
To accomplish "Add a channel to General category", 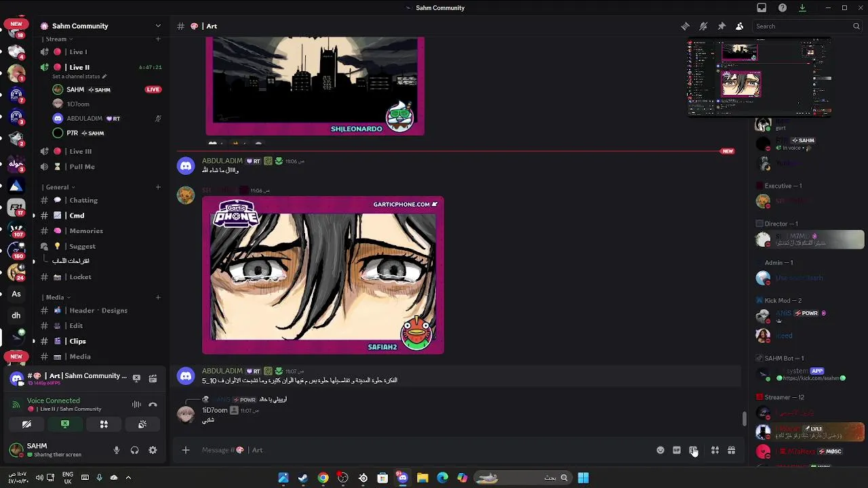I will (x=158, y=187).
